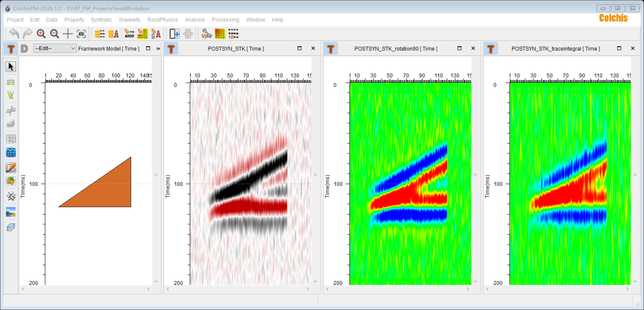
Task: Toggle the T button in POSTSYN_STK_rotation90 panel
Action: click(x=331, y=48)
